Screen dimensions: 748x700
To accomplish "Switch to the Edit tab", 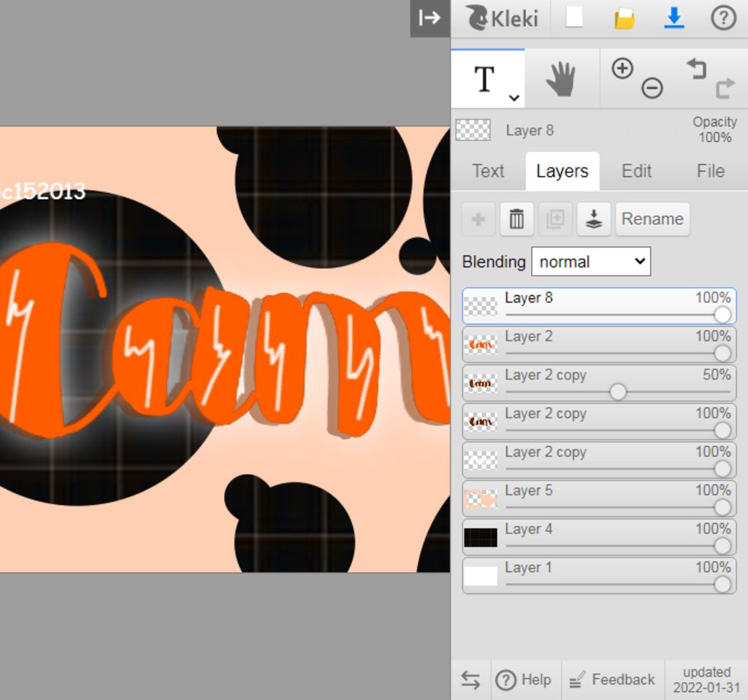I will pyautogui.click(x=636, y=171).
